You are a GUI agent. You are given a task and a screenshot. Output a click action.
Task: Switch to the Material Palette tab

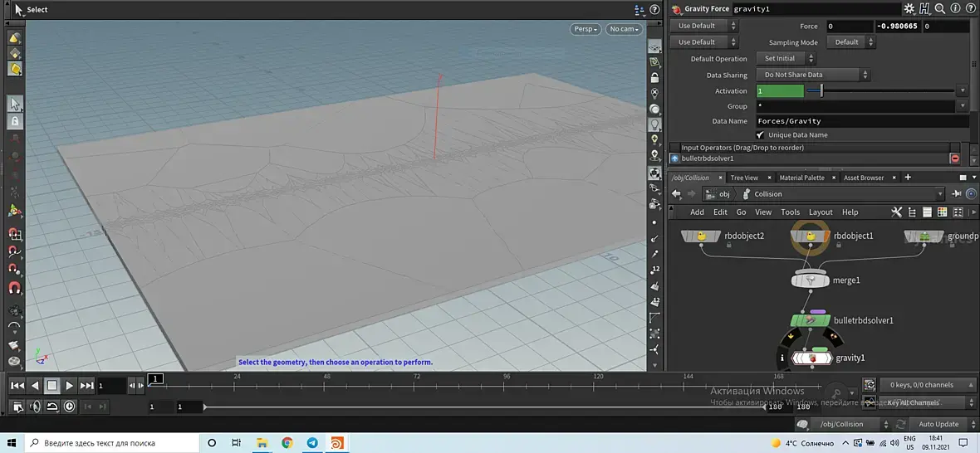(801, 178)
